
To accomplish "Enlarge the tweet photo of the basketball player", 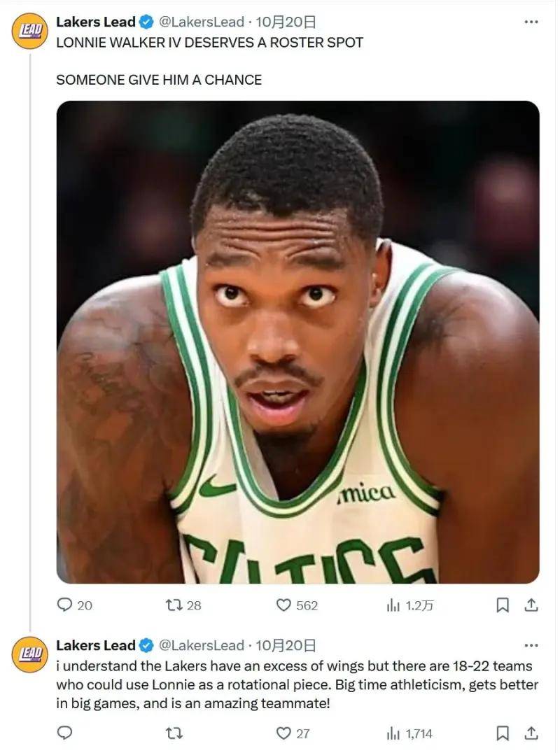I will pyautogui.click(x=297, y=342).
